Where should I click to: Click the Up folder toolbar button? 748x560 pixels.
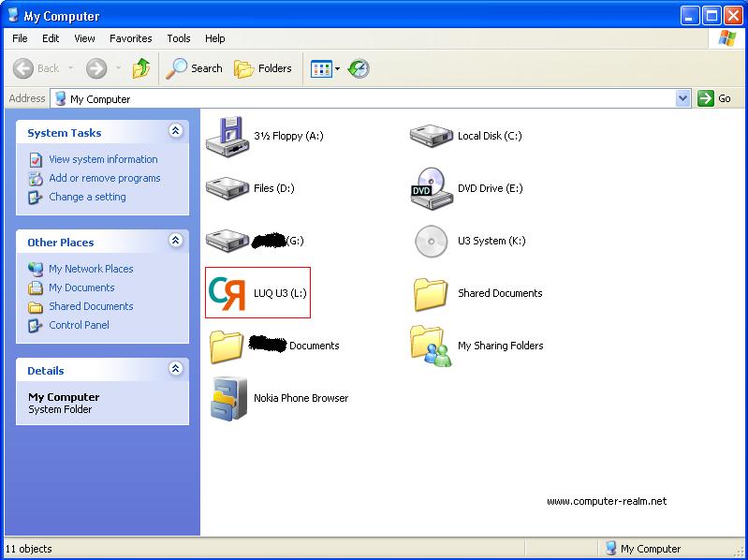141,68
